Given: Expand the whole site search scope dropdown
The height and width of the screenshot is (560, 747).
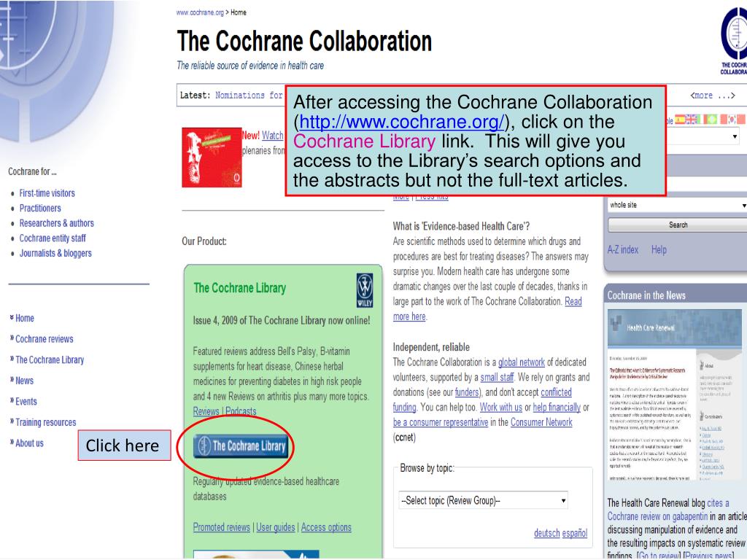Looking at the screenshot, I should 677,205.
